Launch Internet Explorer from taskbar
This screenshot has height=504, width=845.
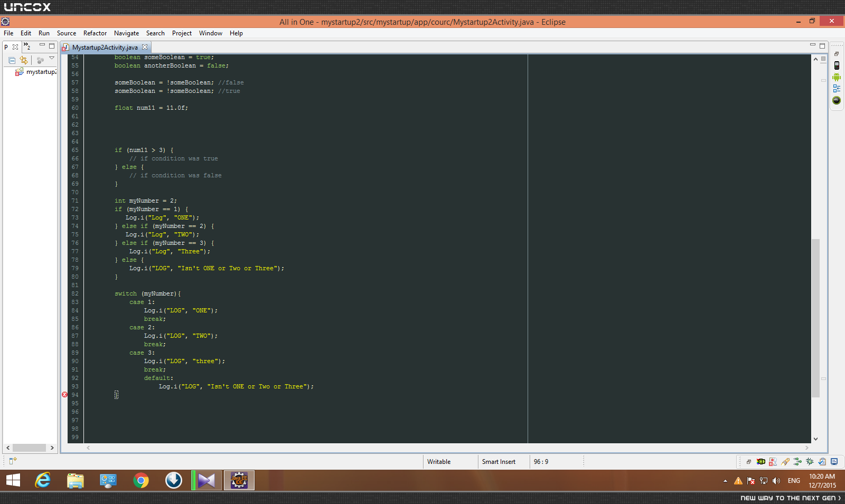point(43,480)
